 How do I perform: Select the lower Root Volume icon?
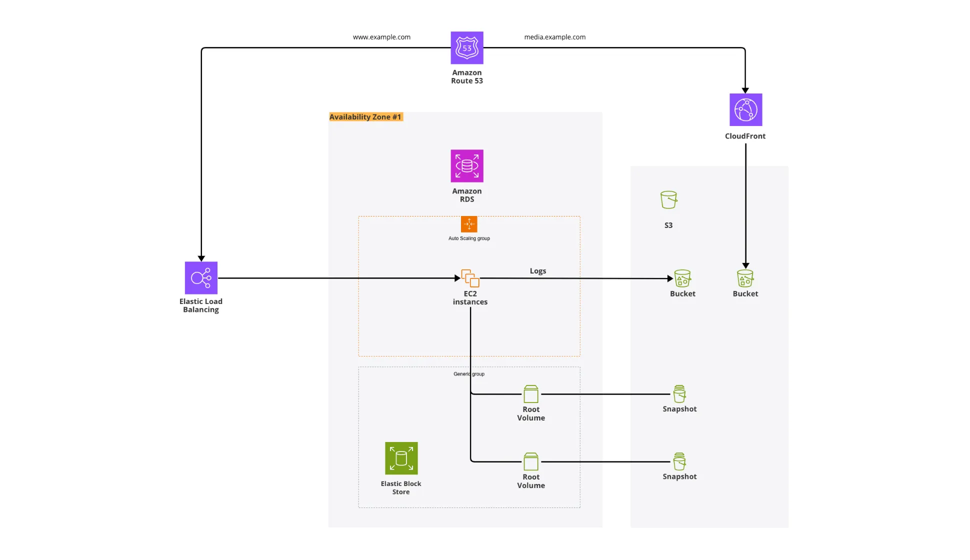point(530,461)
